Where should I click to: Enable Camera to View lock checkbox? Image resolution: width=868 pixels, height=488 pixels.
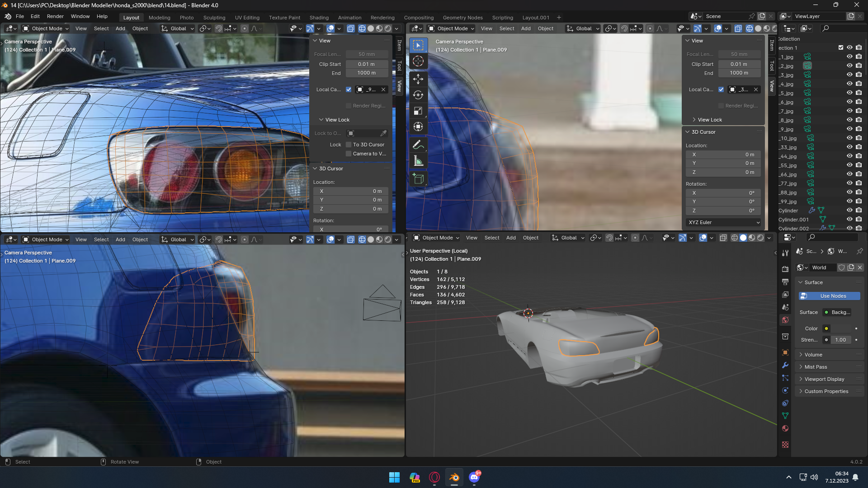coord(349,154)
